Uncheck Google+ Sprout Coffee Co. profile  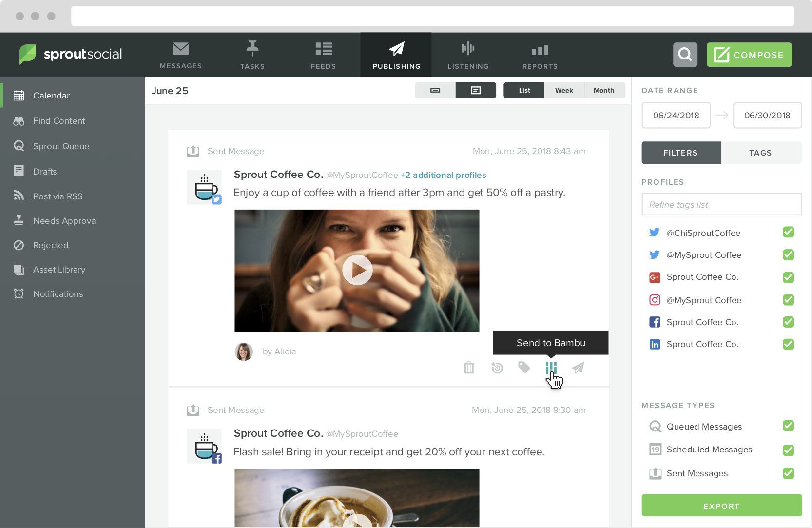click(788, 277)
